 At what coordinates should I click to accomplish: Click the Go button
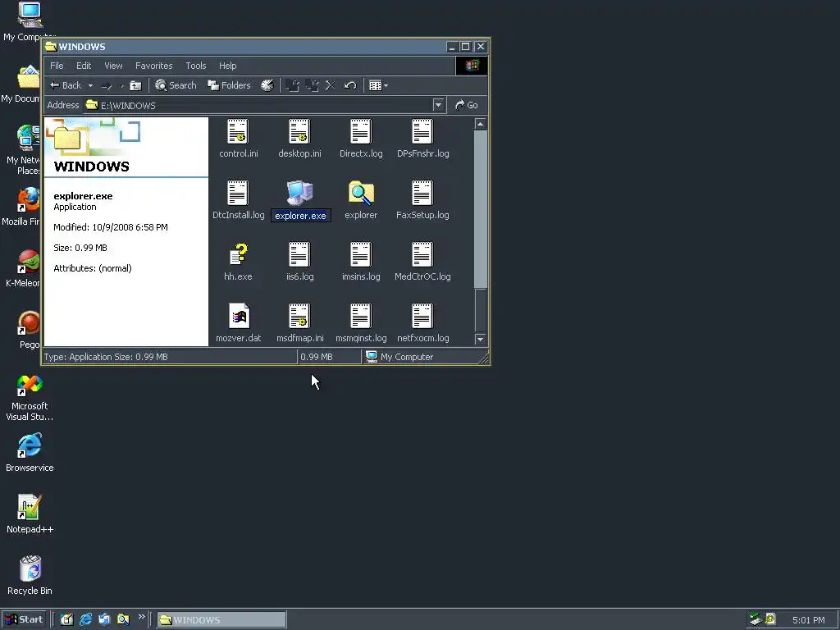(x=467, y=105)
